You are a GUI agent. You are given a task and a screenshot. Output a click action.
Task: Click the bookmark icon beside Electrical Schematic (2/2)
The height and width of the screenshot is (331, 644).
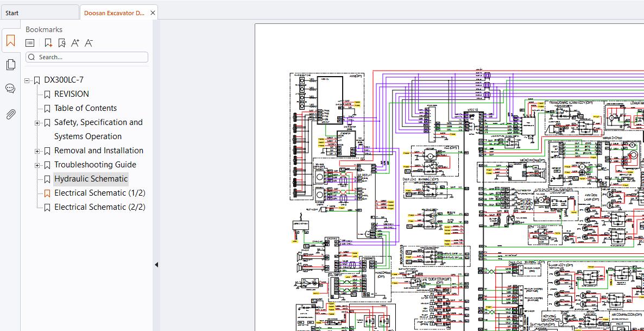tap(47, 207)
